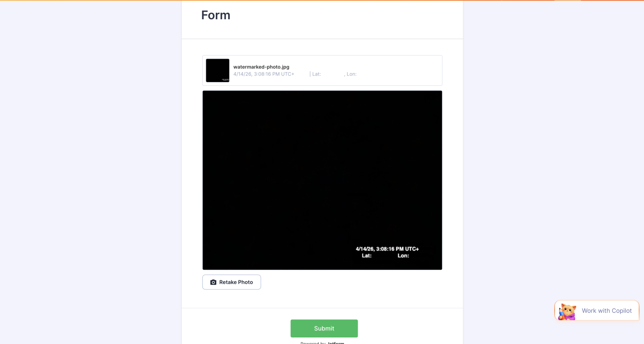Image resolution: width=644 pixels, height=344 pixels.
Task: Click the camera icon in Retake Photo
Action: [x=213, y=282]
